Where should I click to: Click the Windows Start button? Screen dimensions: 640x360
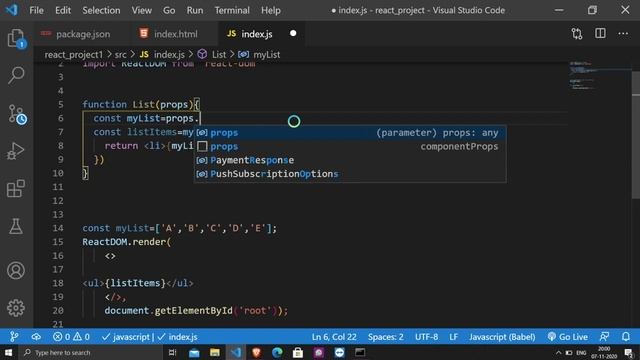coord(8,352)
